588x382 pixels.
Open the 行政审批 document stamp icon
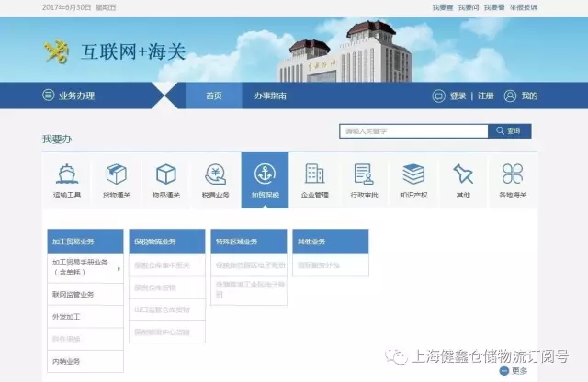tap(364, 174)
